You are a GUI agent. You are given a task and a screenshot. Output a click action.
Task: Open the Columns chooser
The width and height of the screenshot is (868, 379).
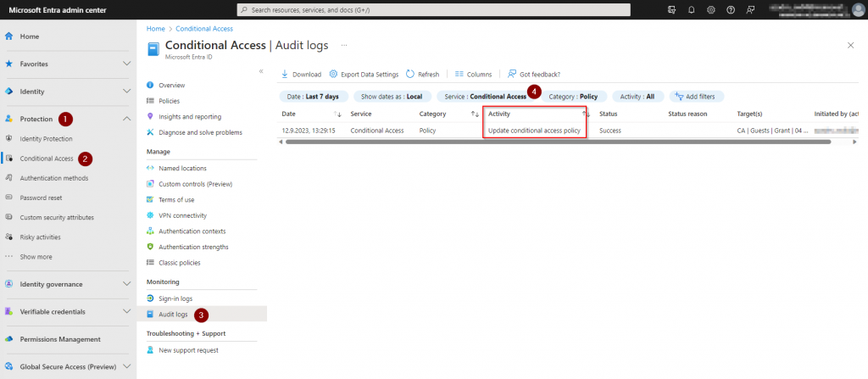pos(473,74)
